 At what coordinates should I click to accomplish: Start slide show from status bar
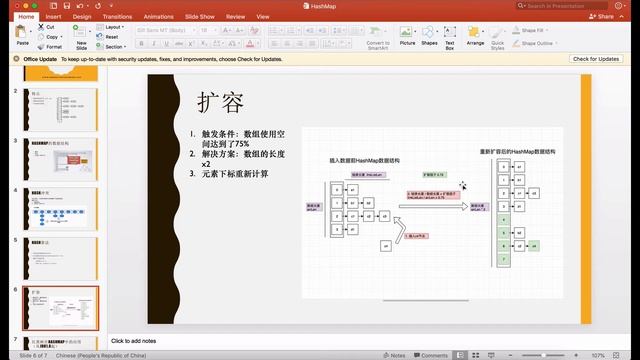[x=491, y=356]
